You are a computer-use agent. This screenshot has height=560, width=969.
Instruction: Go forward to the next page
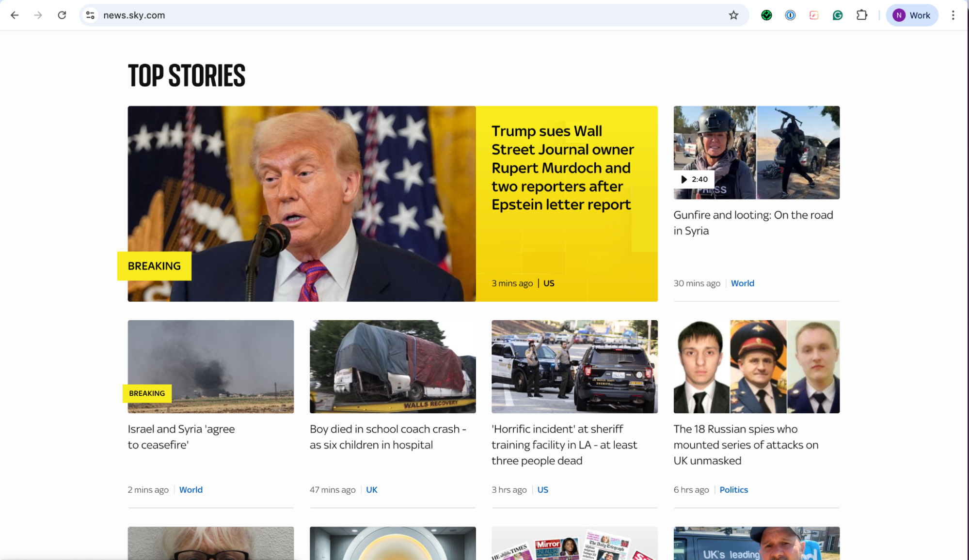click(x=38, y=15)
